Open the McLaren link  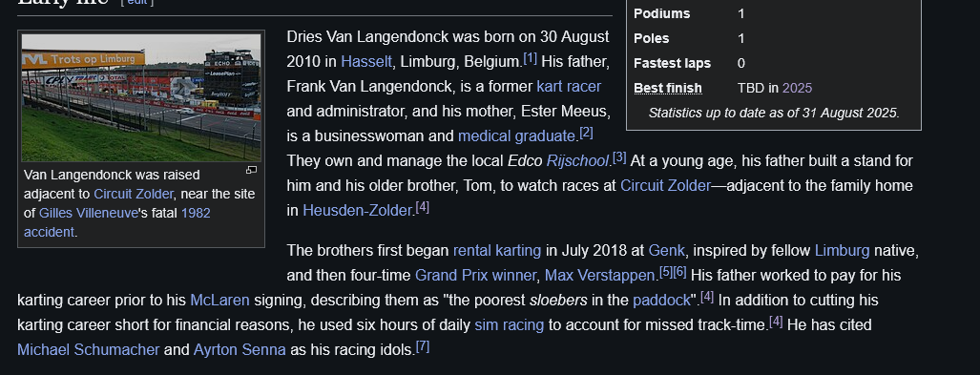(219, 301)
